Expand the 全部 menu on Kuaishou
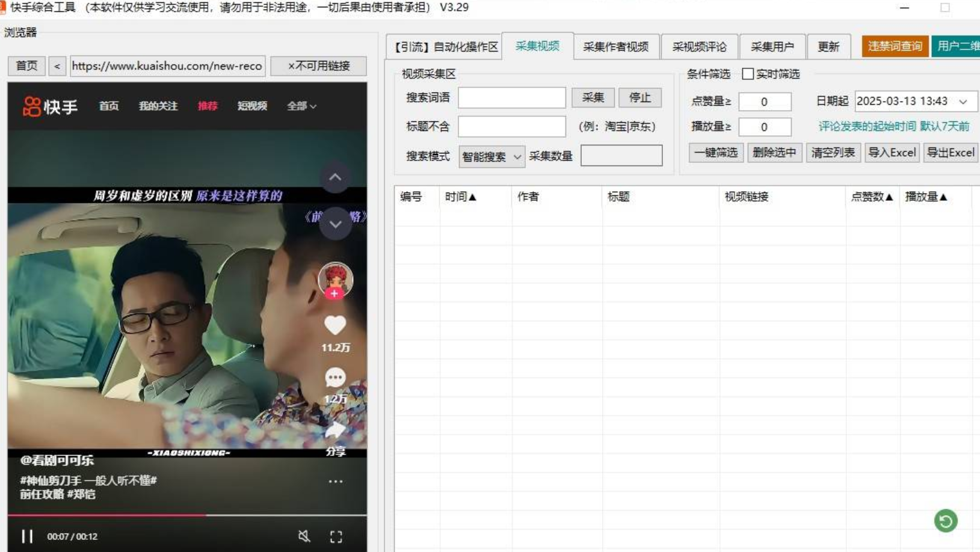980x552 pixels. [298, 106]
